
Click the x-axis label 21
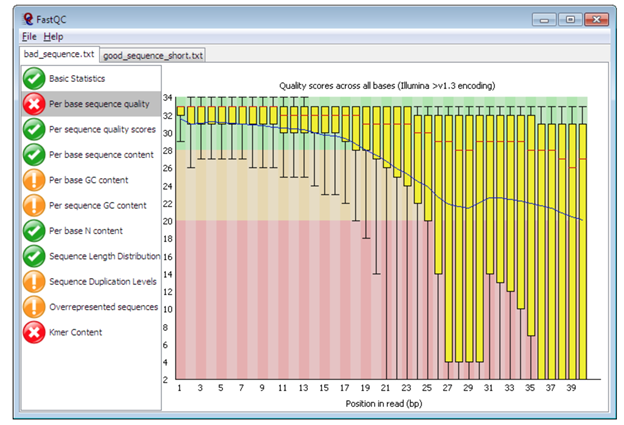click(385, 388)
